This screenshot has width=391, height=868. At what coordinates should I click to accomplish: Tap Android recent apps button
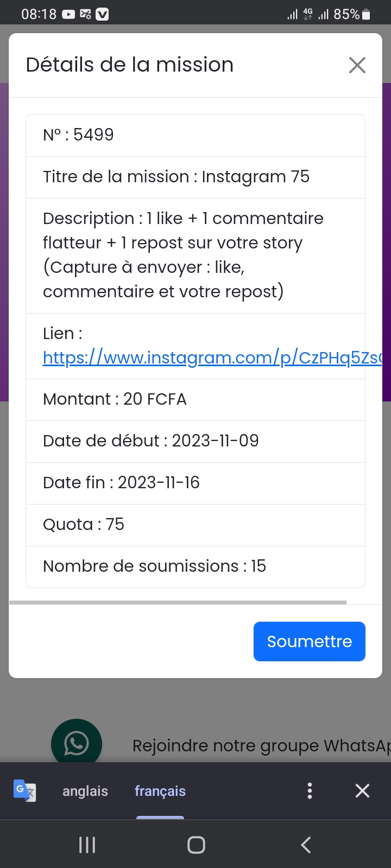point(87,845)
